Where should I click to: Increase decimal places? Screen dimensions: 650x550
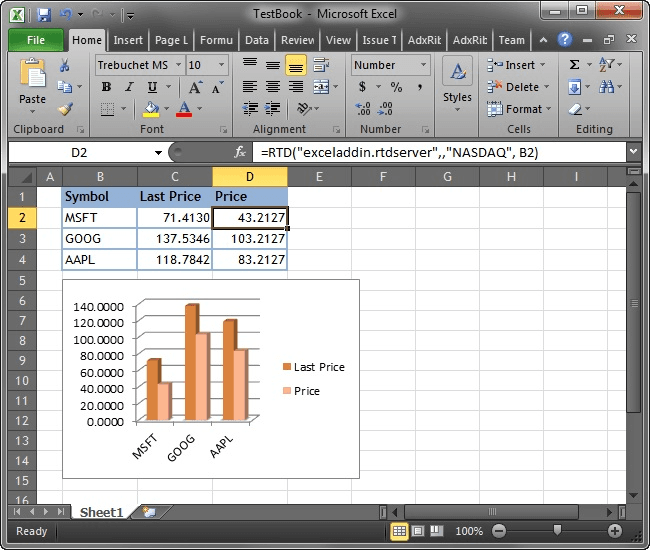(363, 109)
